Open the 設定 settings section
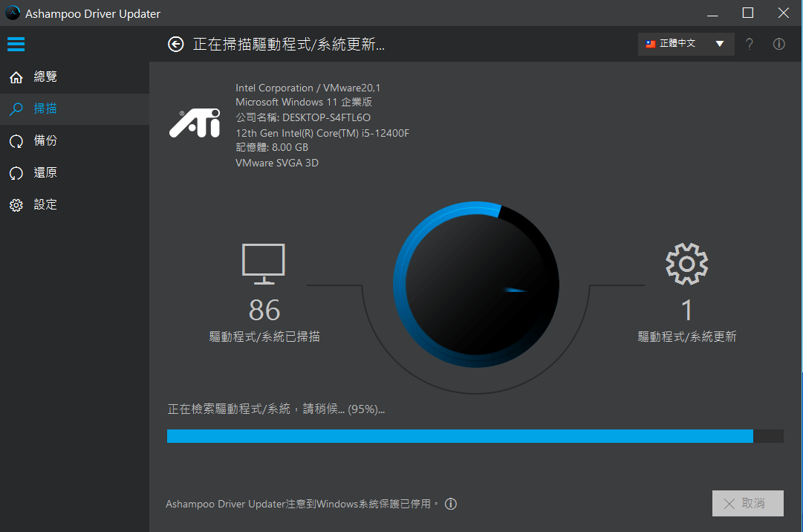 75,205
